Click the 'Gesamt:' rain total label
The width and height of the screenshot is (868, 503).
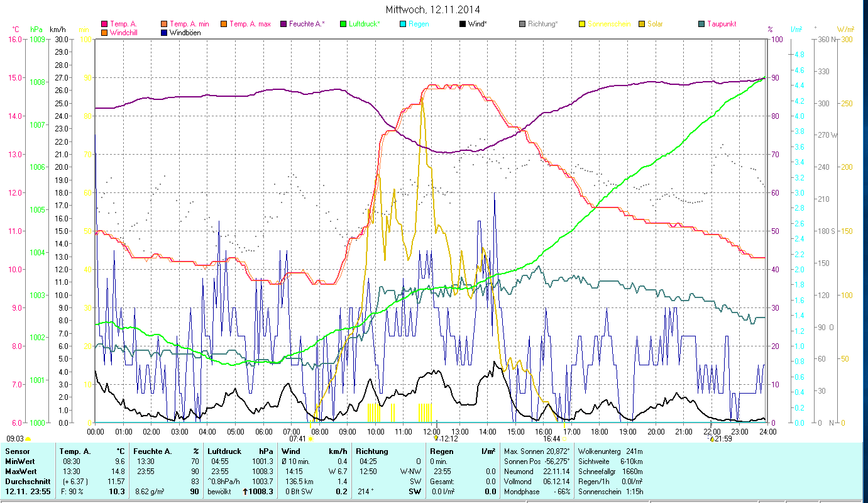coord(442,482)
